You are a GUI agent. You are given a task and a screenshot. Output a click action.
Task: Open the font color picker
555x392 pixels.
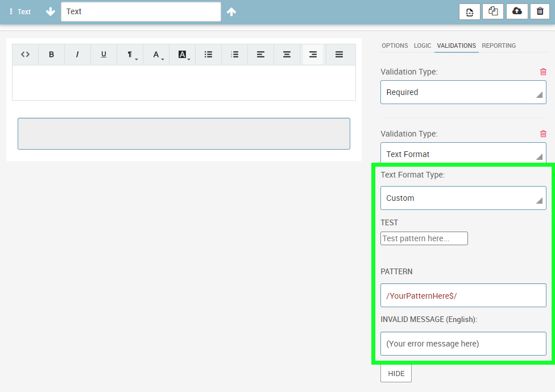[156, 55]
